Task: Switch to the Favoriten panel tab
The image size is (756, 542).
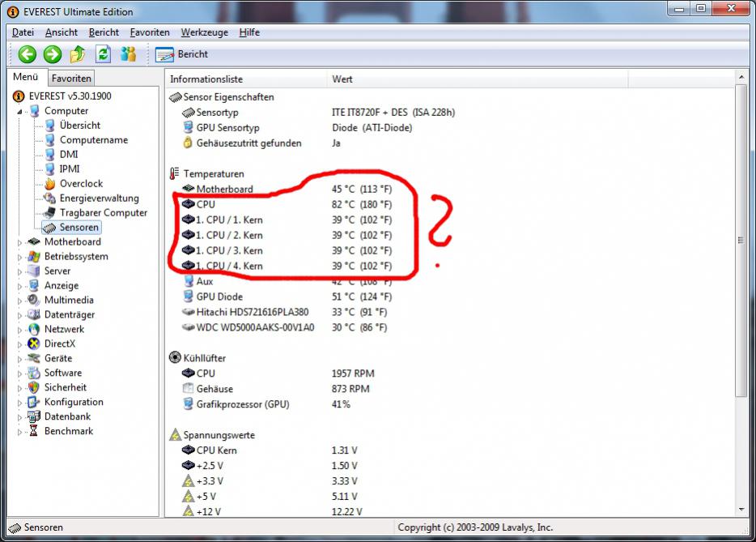Action: [71, 79]
